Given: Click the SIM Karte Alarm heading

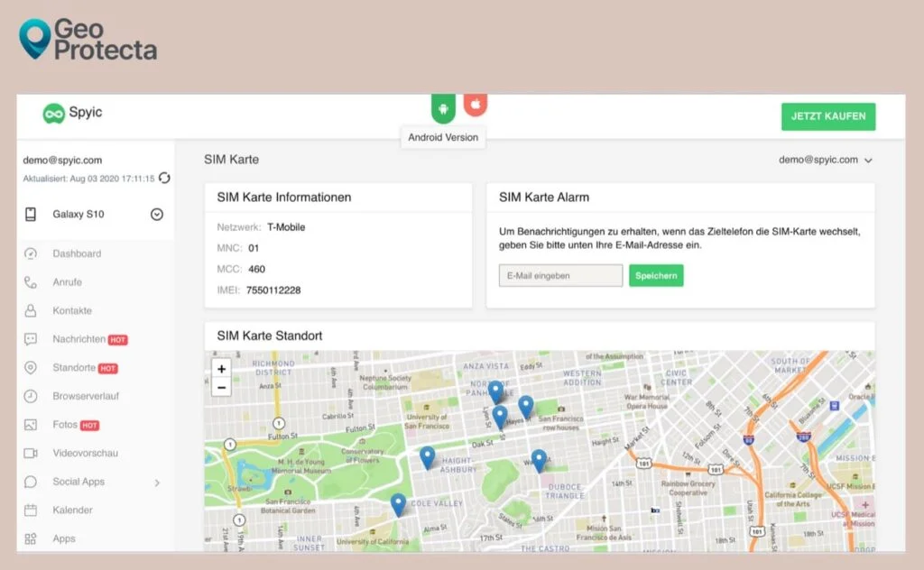Looking at the screenshot, I should tap(544, 198).
